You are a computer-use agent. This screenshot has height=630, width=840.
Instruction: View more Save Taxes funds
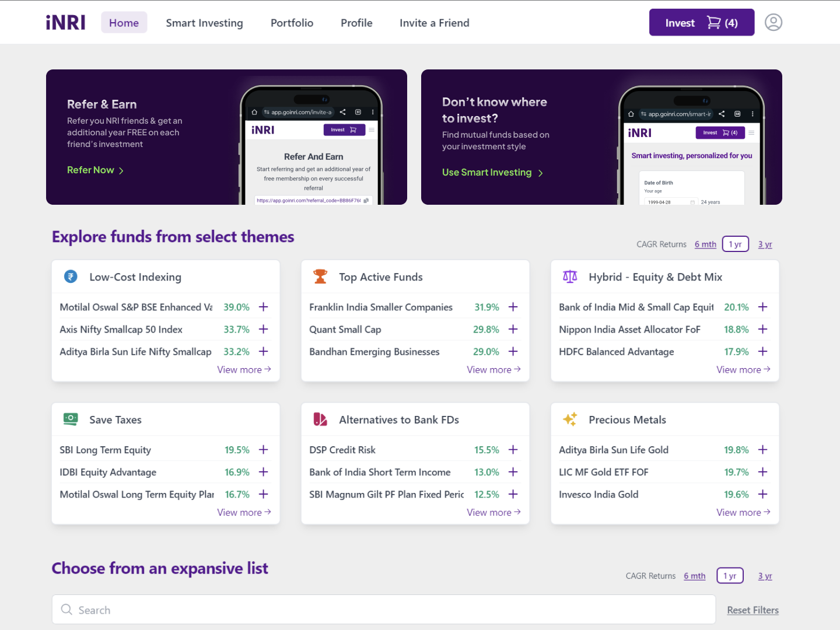coord(244,512)
